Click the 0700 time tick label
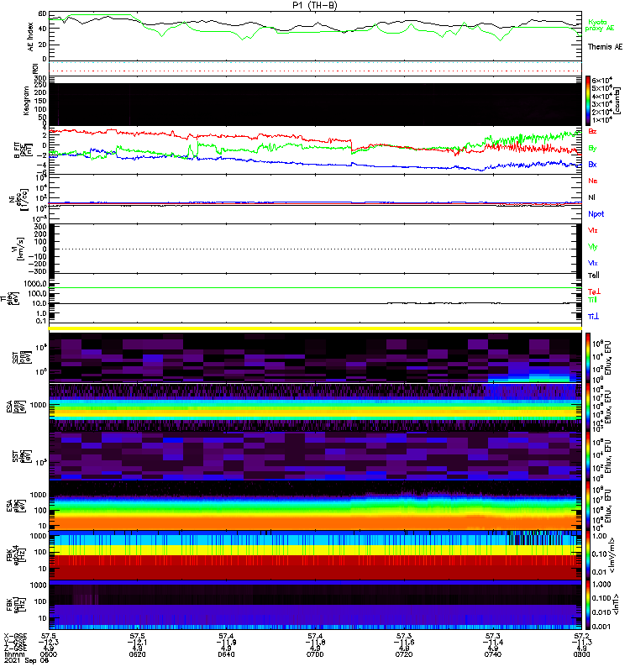This screenshot has width=630, height=672. pyautogui.click(x=315, y=654)
